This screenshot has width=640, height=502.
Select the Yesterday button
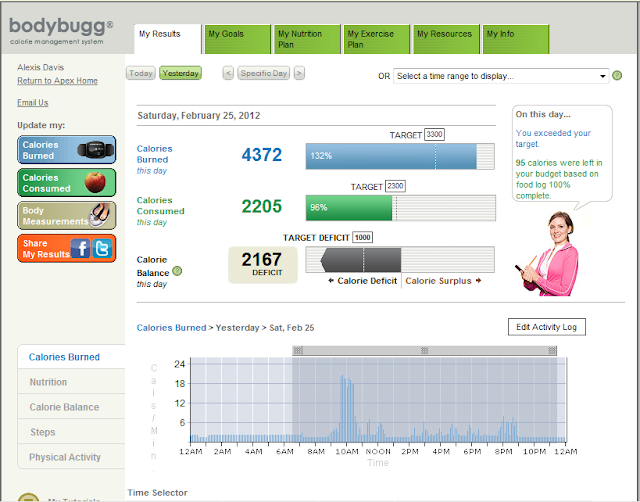(180, 73)
